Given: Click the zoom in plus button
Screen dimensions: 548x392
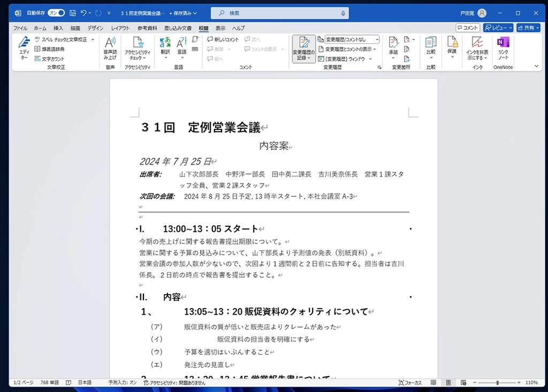Looking at the screenshot, I should click(519, 383).
